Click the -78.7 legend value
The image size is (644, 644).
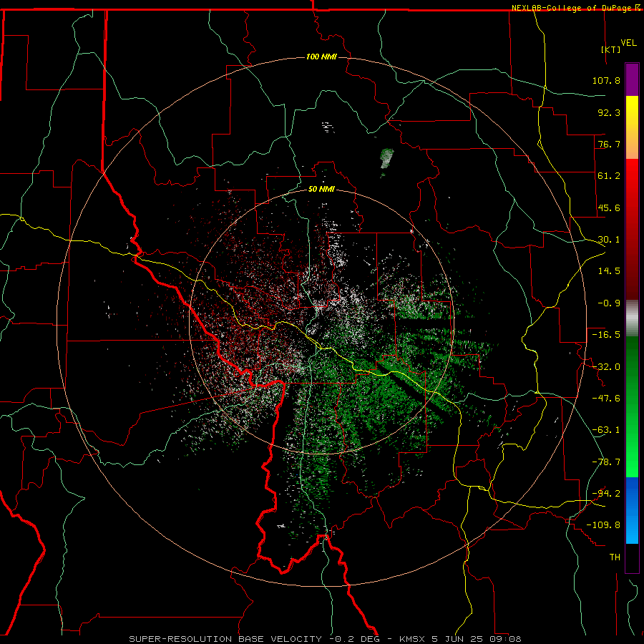tap(606, 462)
